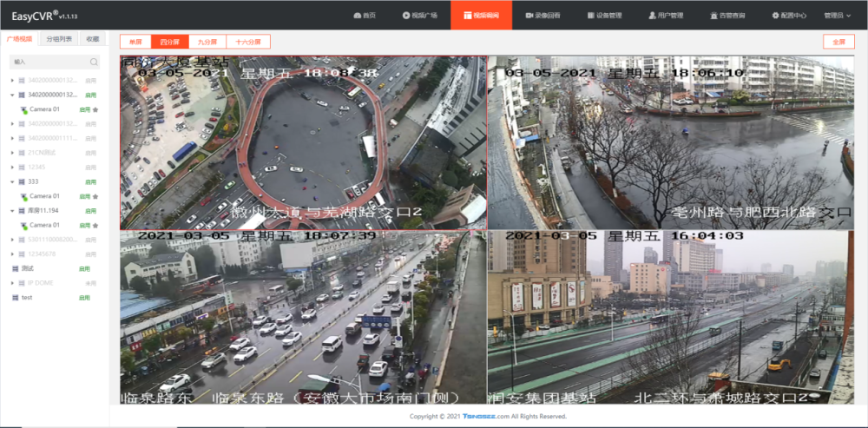868x428 pixels.
Task: Open 视频广场 play icon in navbar
Action: coord(405,16)
